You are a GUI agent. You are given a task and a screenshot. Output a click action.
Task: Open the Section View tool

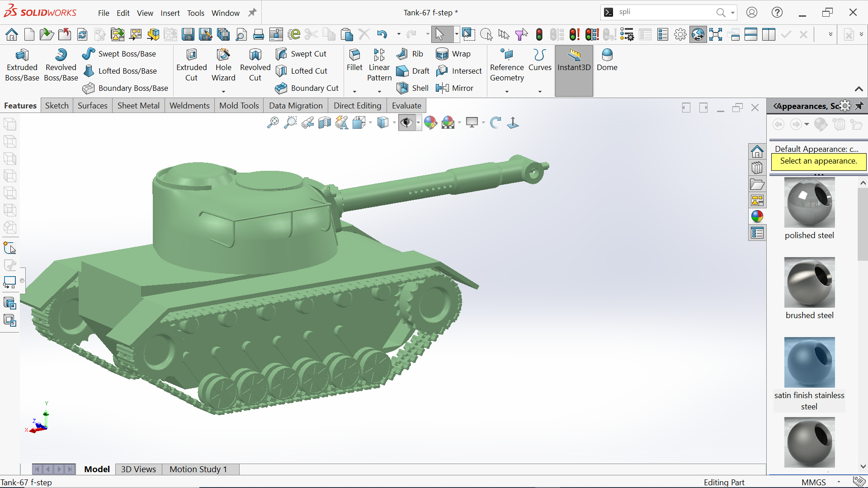[x=325, y=122]
